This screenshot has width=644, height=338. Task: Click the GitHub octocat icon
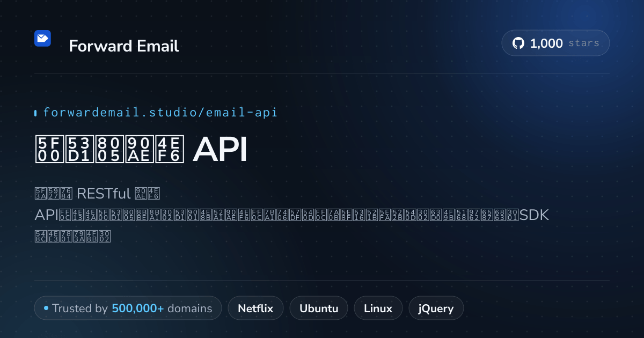tap(518, 43)
